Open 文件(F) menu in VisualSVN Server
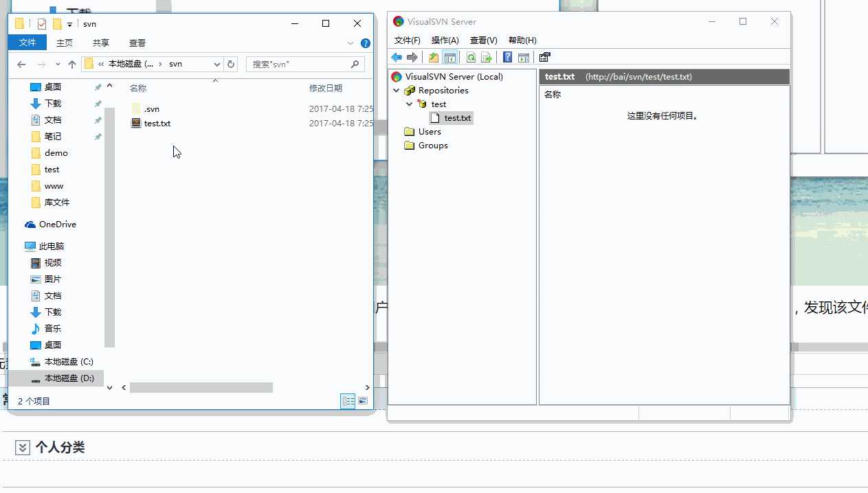868x493 pixels. 407,41
